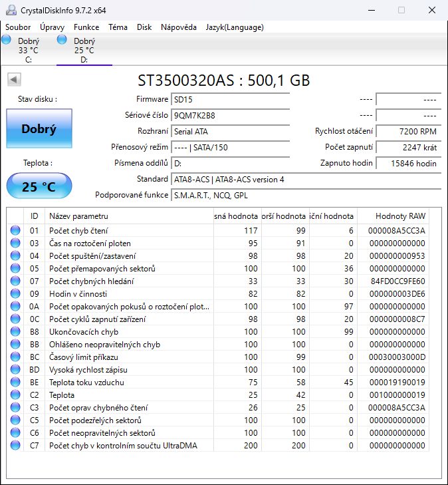The image size is (448, 485).
Task: Click the Hodnoty RAW column header
Action: 393,216
